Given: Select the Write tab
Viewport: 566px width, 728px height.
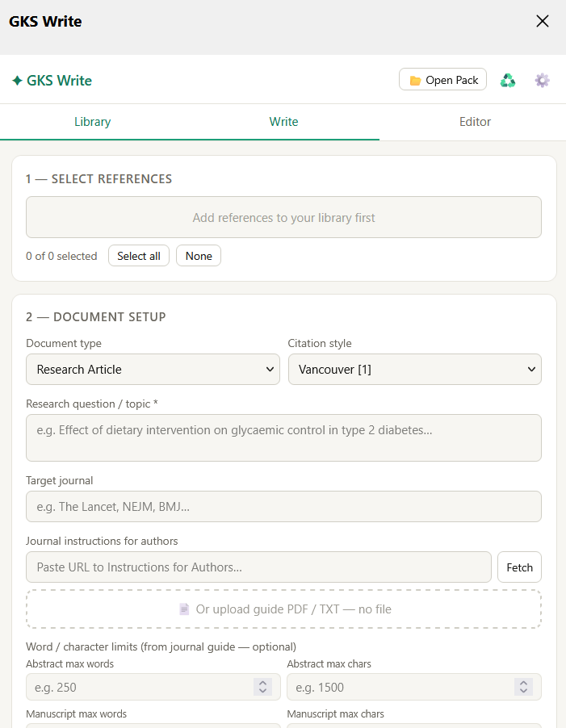Looking at the screenshot, I should click(283, 122).
